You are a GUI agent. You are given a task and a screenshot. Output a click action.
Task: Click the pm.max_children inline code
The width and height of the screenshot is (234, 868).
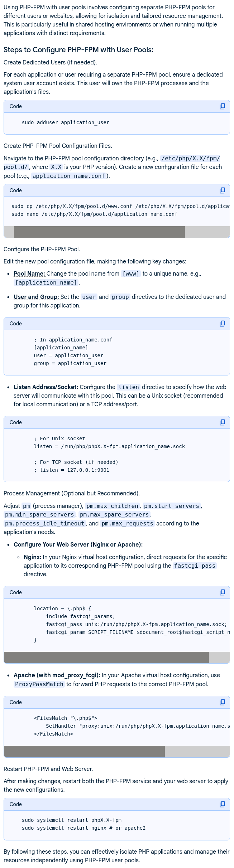pyautogui.click(x=113, y=506)
